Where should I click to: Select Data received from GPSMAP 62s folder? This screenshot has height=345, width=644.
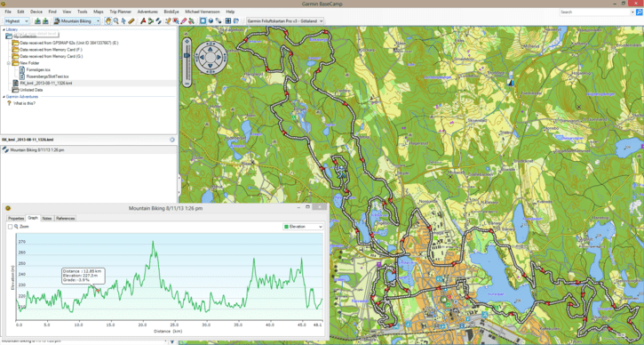pyautogui.click(x=69, y=43)
